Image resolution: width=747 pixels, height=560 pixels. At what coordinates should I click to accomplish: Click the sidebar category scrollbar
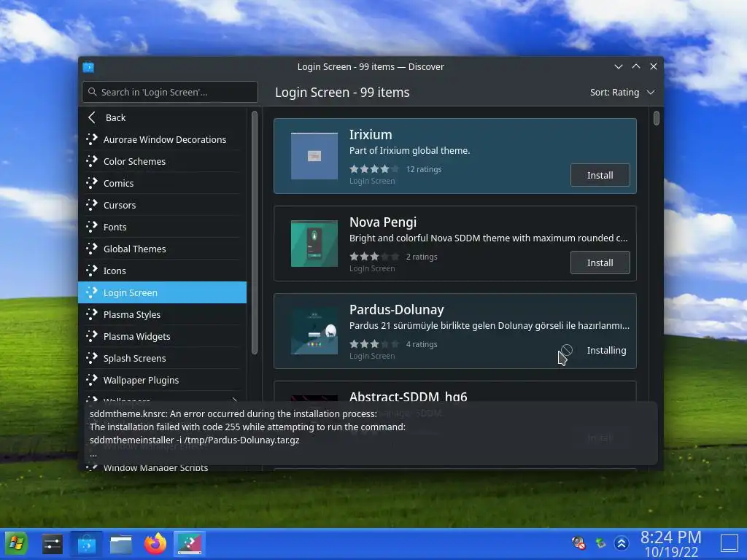click(x=255, y=233)
